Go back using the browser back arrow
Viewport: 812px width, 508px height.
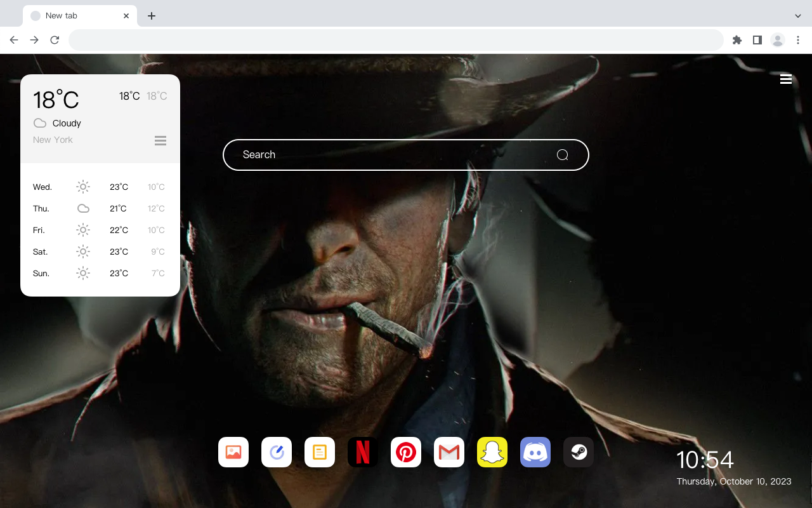click(x=14, y=40)
